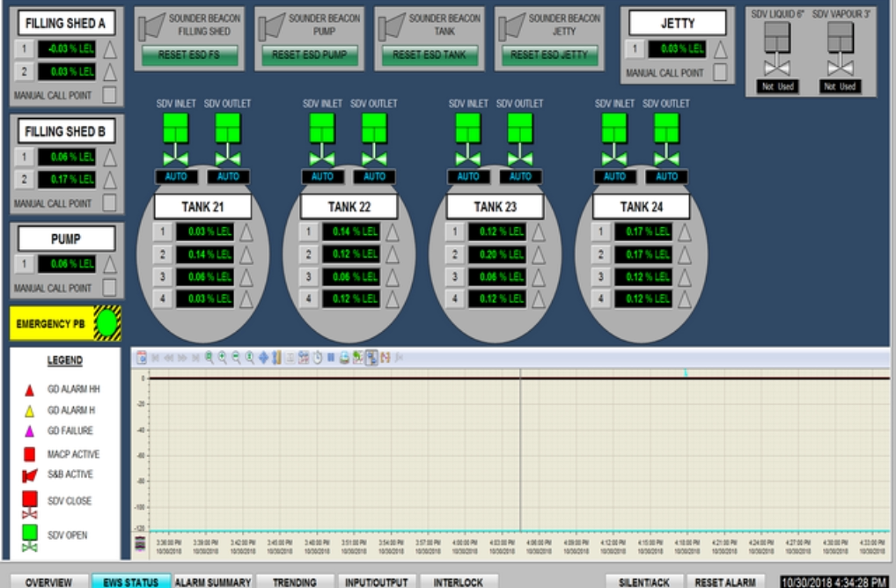Click the Sounder Beacon Jetty horn icon
This screenshot has height=588, width=896.
[511, 27]
